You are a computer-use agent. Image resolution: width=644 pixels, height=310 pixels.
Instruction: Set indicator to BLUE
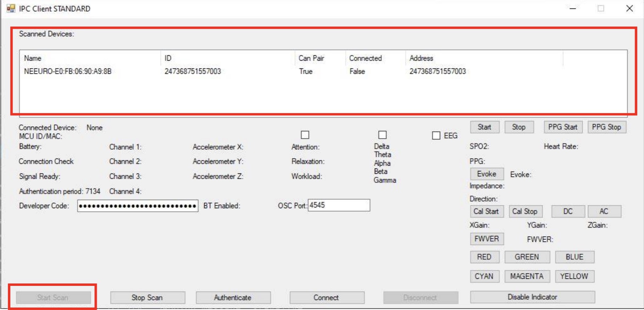coord(575,257)
